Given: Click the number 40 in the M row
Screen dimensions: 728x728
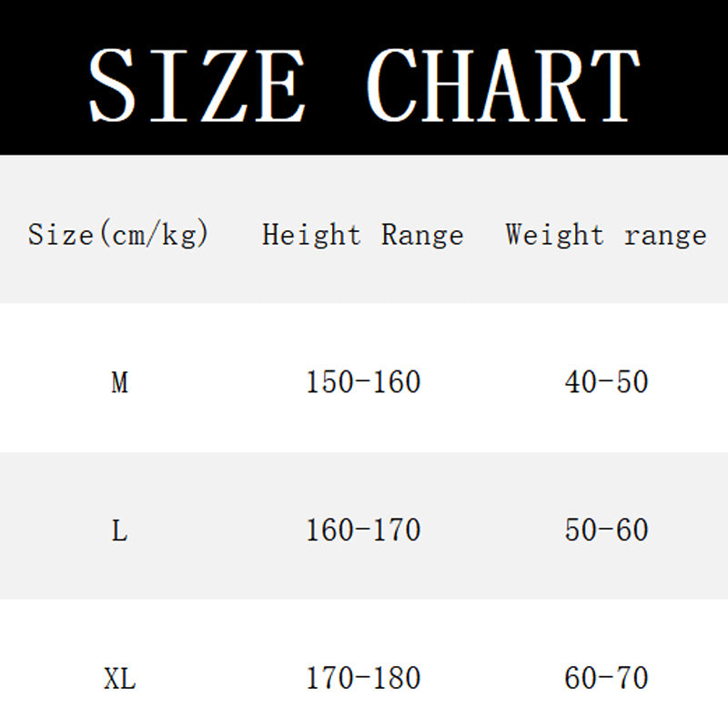Looking at the screenshot, I should point(581,382).
